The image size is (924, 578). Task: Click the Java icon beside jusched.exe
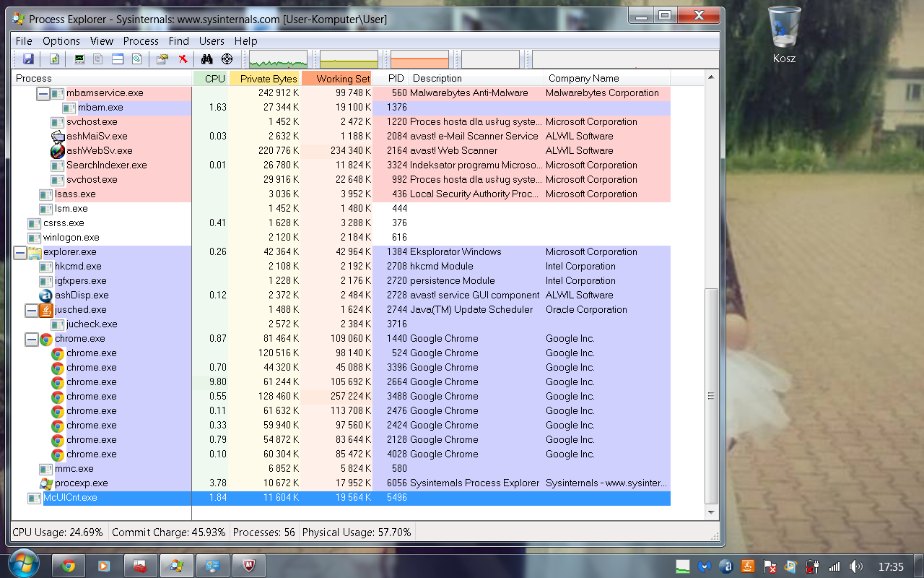coord(46,310)
